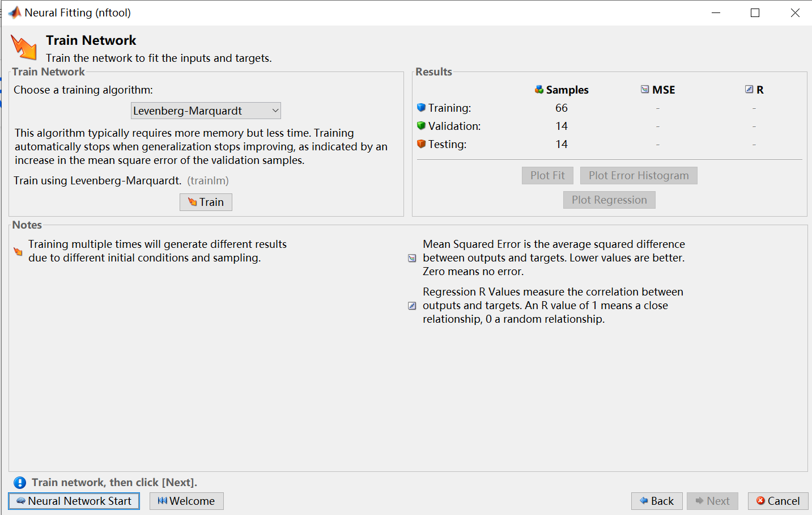Click the green Validation row icon
The image size is (812, 515).
coord(421,126)
